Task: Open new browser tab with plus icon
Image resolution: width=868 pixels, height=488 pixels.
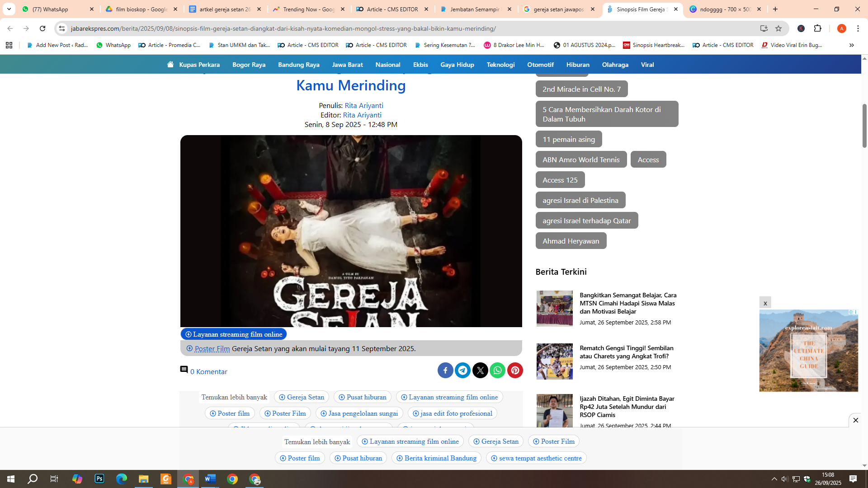Action: coord(775,9)
